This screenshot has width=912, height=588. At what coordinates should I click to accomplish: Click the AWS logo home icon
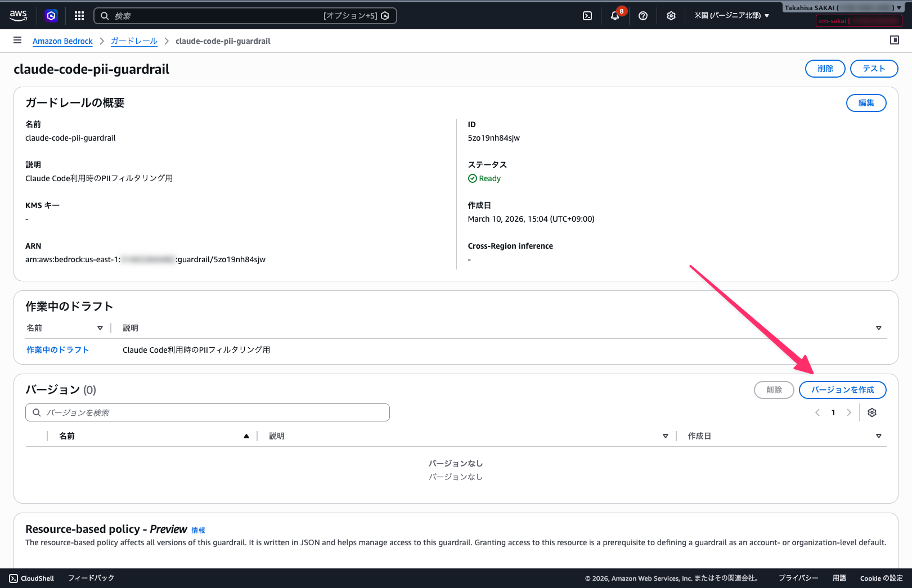[x=18, y=16]
